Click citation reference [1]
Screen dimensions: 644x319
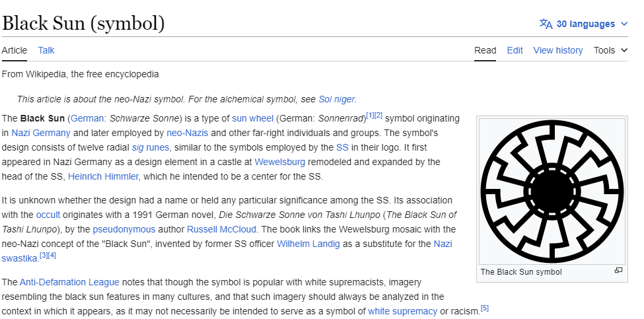[x=370, y=116]
